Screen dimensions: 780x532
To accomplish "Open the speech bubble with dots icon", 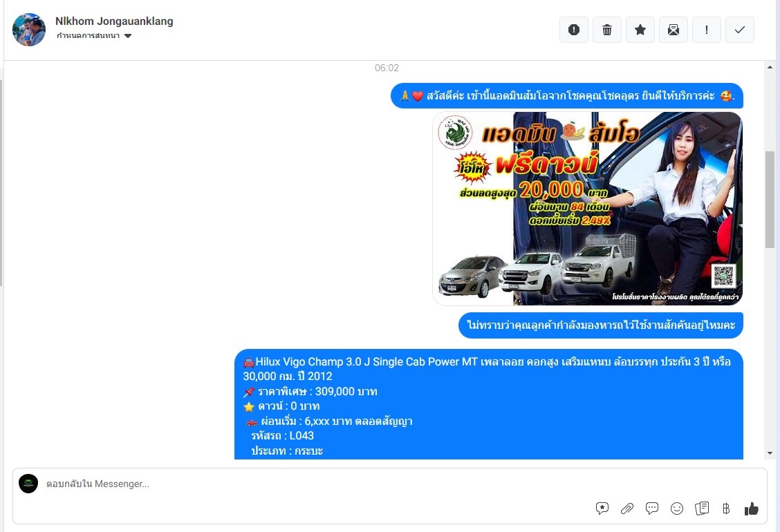I will pyautogui.click(x=651, y=508).
